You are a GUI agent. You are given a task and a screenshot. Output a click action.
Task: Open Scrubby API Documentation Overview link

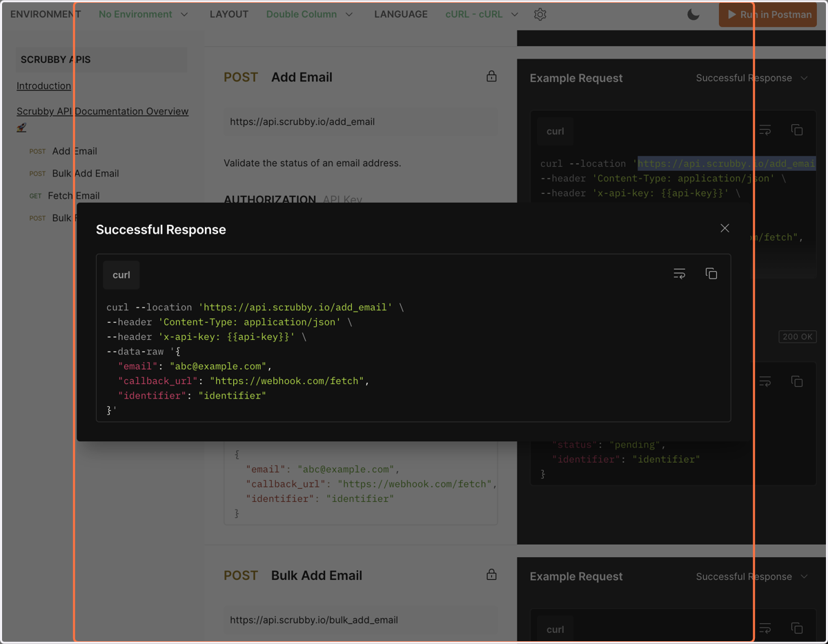102,111
